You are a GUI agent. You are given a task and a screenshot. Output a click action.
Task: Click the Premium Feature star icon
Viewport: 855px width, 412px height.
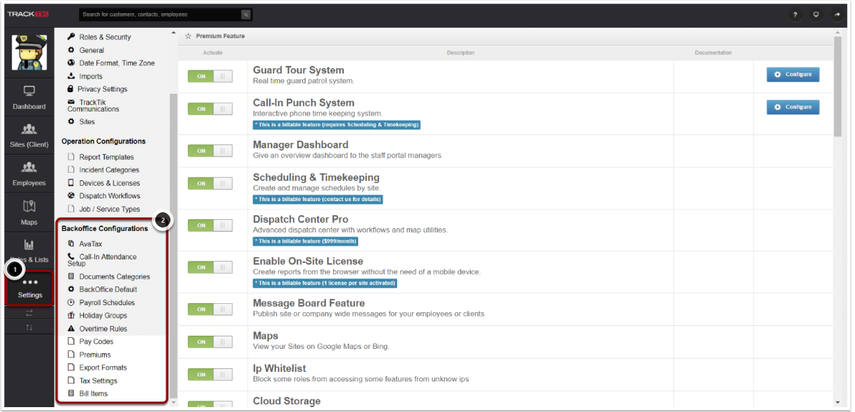click(x=188, y=36)
